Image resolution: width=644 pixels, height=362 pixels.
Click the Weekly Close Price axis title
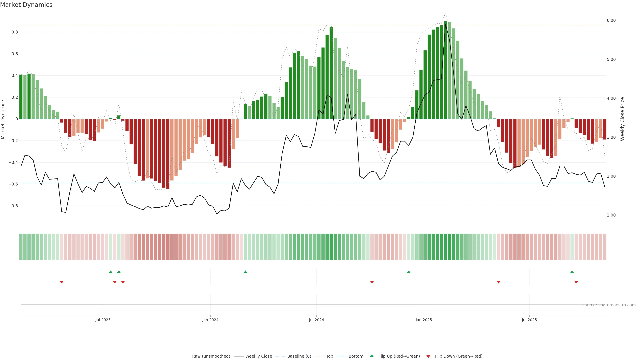click(622, 119)
